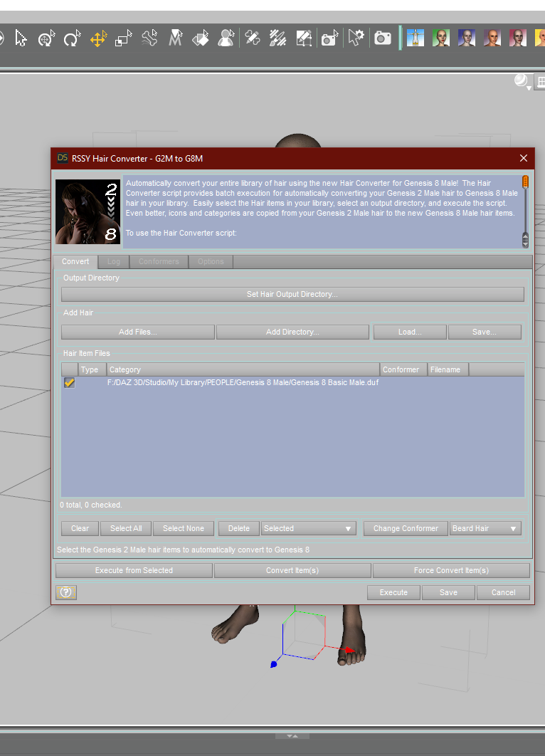545x756 pixels.
Task: Cancel the Hair Converter dialog
Action: pos(504,592)
